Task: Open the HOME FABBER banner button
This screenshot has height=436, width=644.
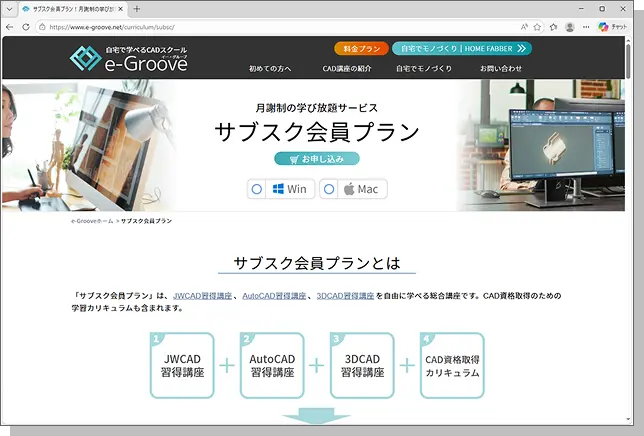Action: tap(462, 48)
